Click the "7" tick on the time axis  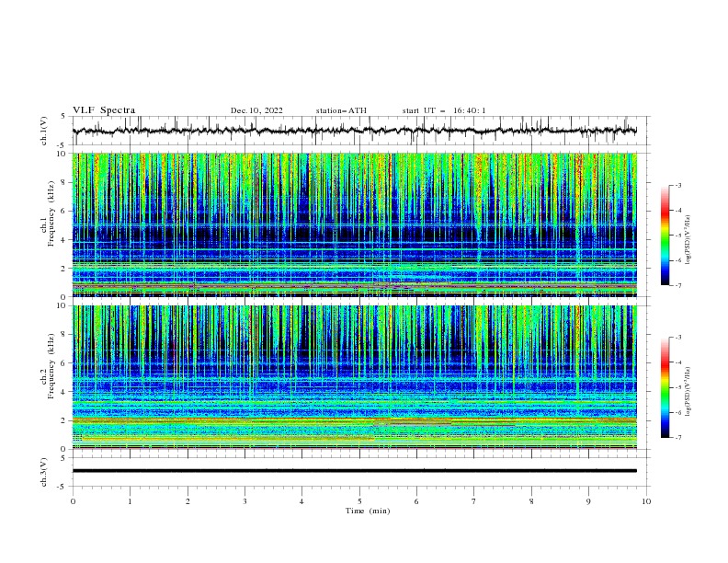474,501
